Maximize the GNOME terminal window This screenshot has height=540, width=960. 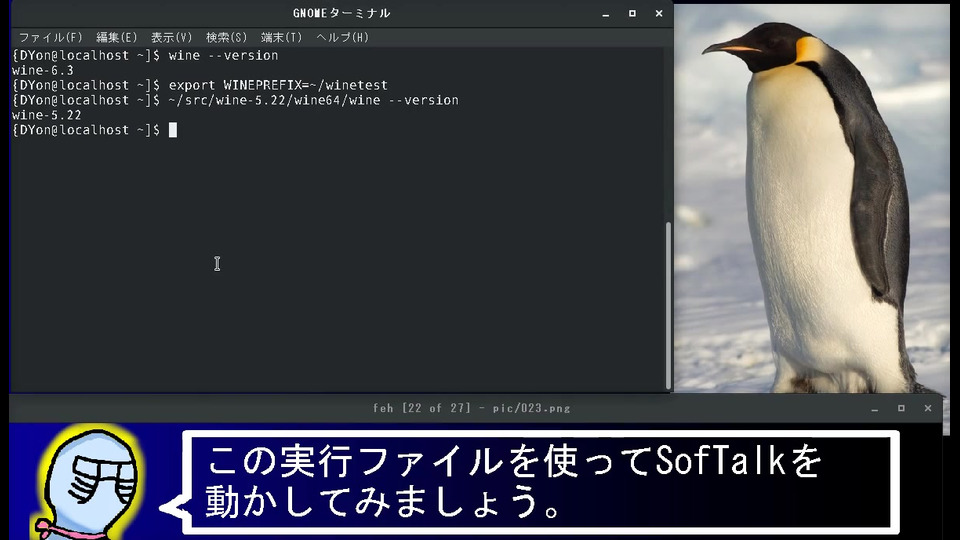click(632, 13)
